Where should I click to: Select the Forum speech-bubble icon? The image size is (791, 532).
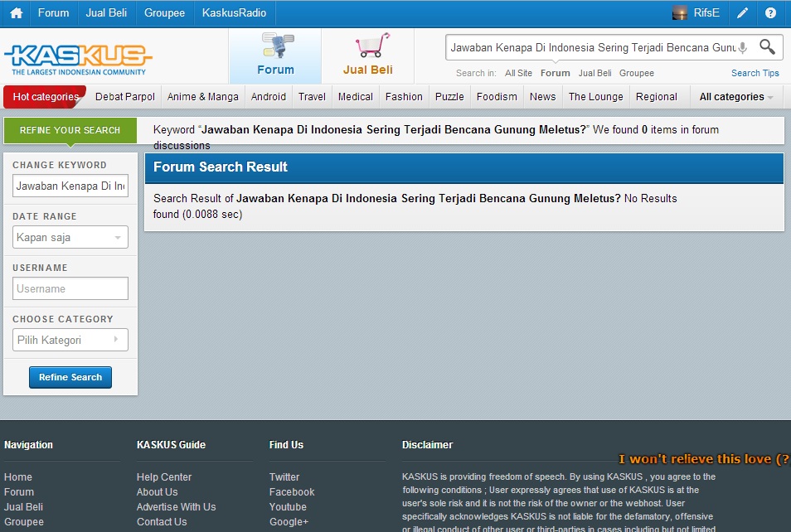[277, 46]
